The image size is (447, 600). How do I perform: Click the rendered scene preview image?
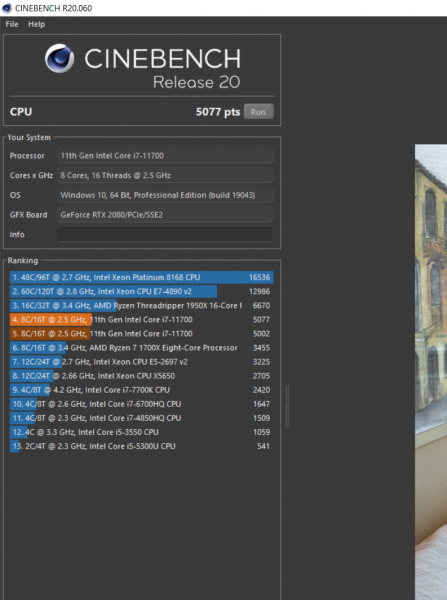coord(431,372)
